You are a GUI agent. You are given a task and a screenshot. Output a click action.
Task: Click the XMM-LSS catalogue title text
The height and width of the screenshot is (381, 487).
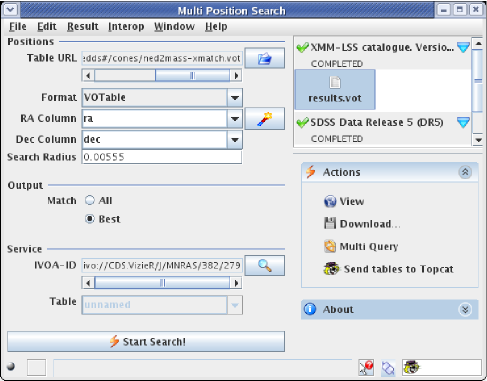pyautogui.click(x=382, y=47)
